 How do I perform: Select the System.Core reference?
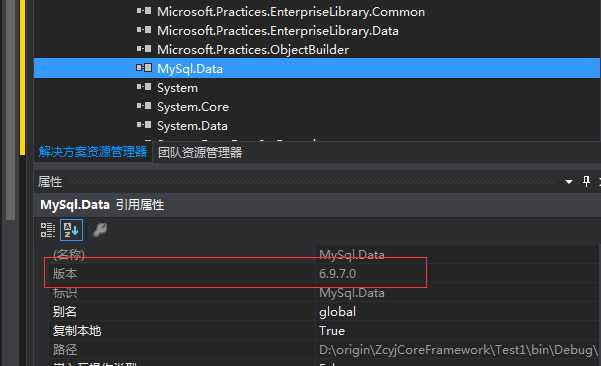(x=193, y=107)
